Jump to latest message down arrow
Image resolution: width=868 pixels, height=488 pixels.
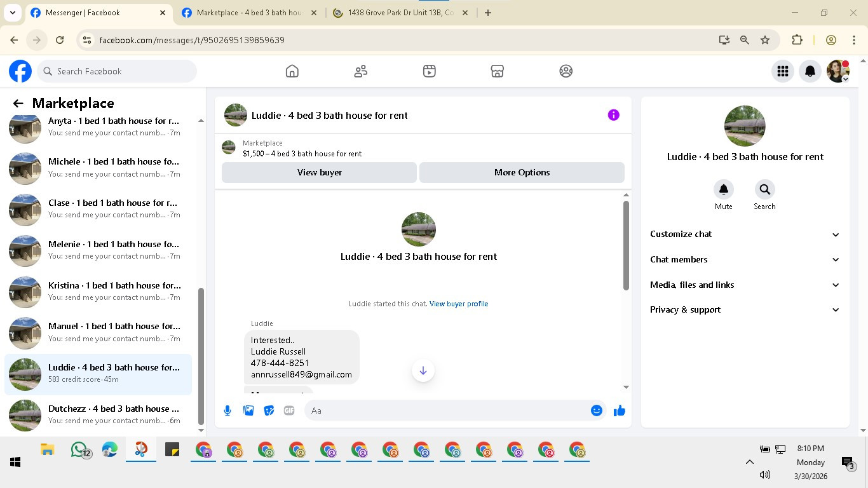pyautogui.click(x=423, y=370)
